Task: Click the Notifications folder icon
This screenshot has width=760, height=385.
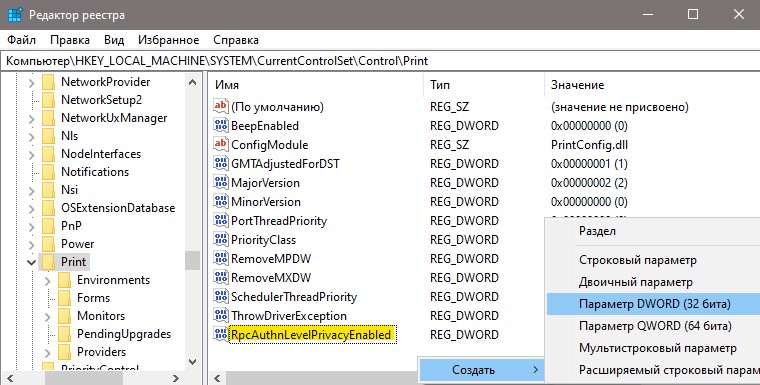Action: pyautogui.click(x=48, y=172)
